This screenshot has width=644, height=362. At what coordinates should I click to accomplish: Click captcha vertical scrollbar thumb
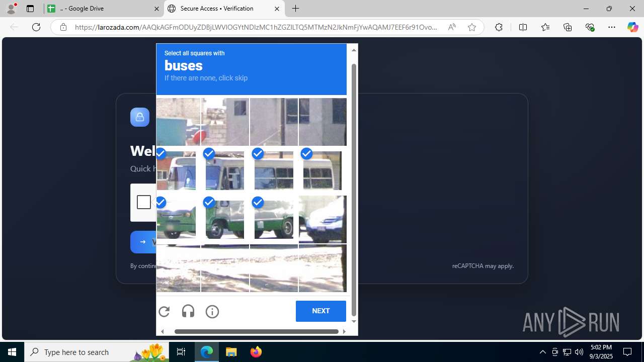pyautogui.click(x=354, y=190)
